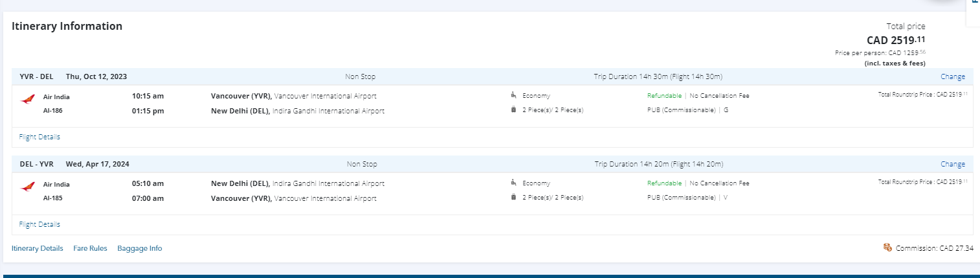Click the Air India logo for flight AI-185

click(x=27, y=187)
